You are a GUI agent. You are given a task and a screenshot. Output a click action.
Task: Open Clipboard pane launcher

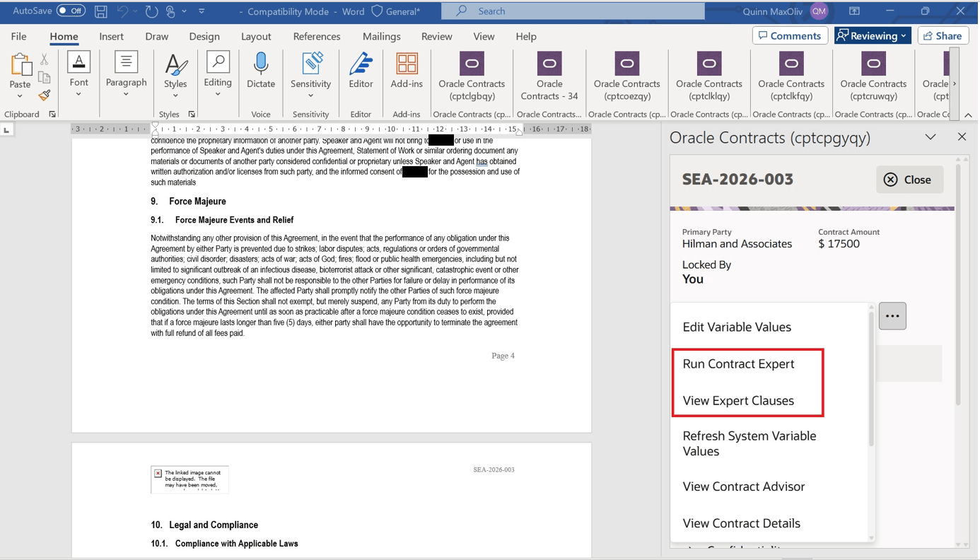[52, 115]
